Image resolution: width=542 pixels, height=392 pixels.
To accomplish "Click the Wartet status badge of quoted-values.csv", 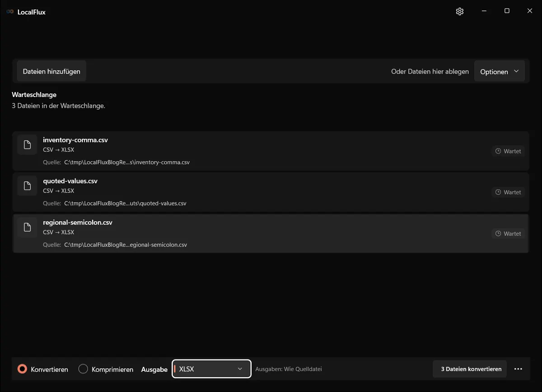I will click(x=508, y=192).
